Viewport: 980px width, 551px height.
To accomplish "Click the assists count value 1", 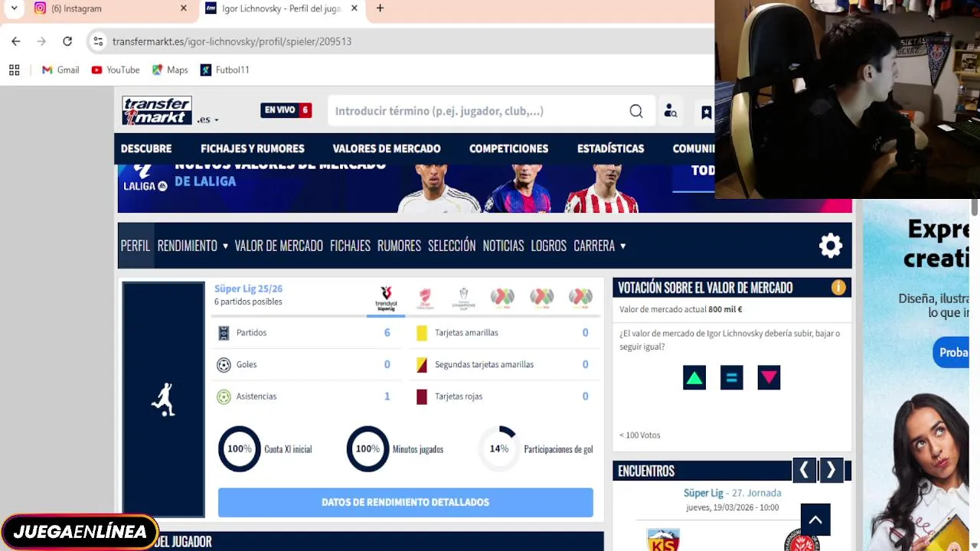I will click(x=387, y=396).
